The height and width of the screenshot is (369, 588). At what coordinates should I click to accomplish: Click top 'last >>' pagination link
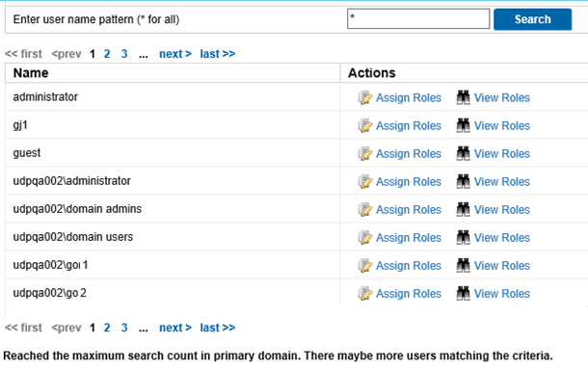(x=218, y=54)
